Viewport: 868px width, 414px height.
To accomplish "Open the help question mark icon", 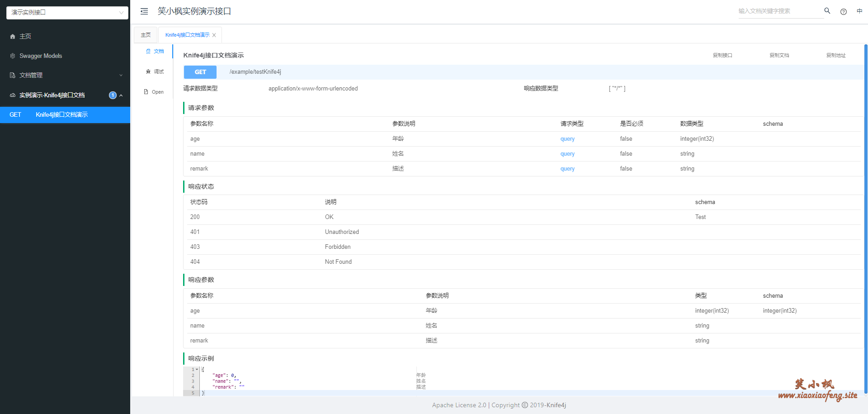I will click(844, 12).
